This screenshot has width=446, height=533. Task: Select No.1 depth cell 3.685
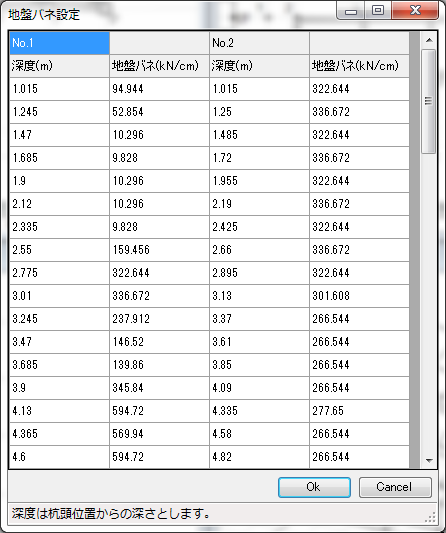59,365
